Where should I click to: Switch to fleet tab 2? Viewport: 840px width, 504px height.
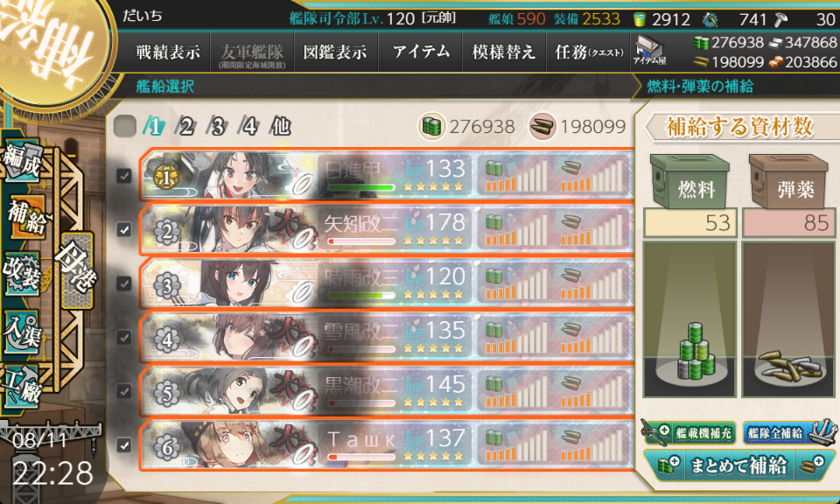[185, 126]
